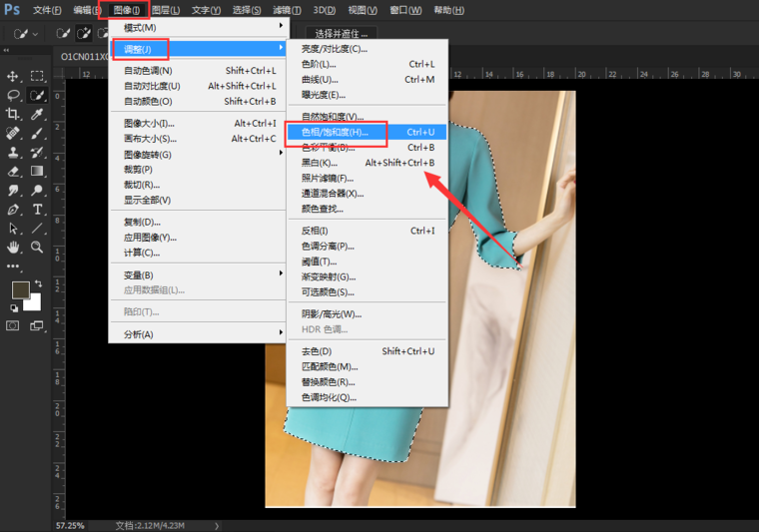Screen dimensions: 759x532
Task: Reset default foreground and background colors
Action: click(14, 308)
